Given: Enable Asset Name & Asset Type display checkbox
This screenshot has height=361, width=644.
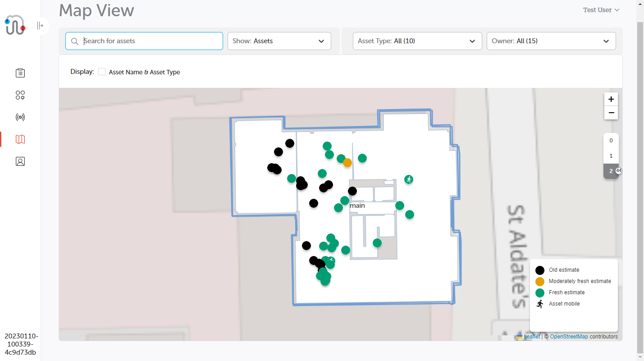Looking at the screenshot, I should (102, 72).
